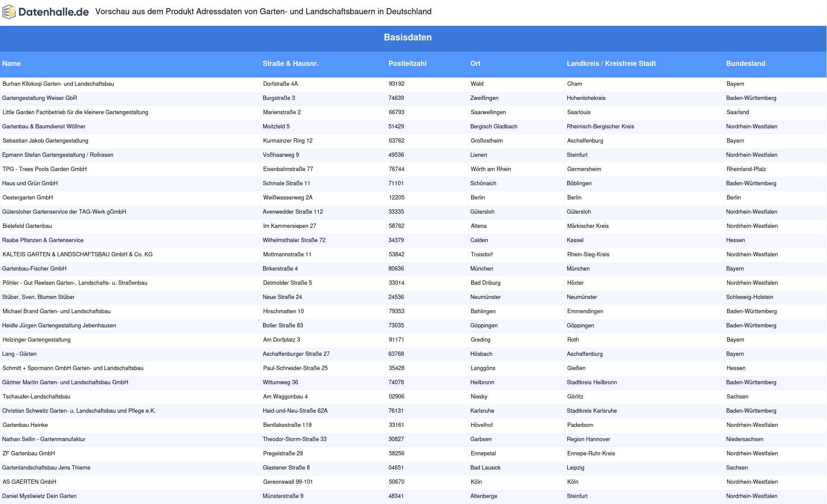Click Tschauder-Landschaftsbau

36,397
